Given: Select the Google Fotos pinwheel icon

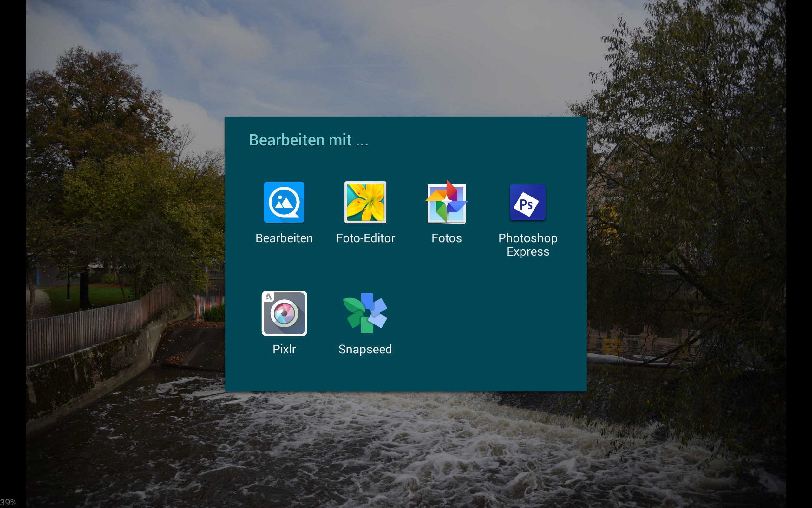Looking at the screenshot, I should click(x=446, y=202).
